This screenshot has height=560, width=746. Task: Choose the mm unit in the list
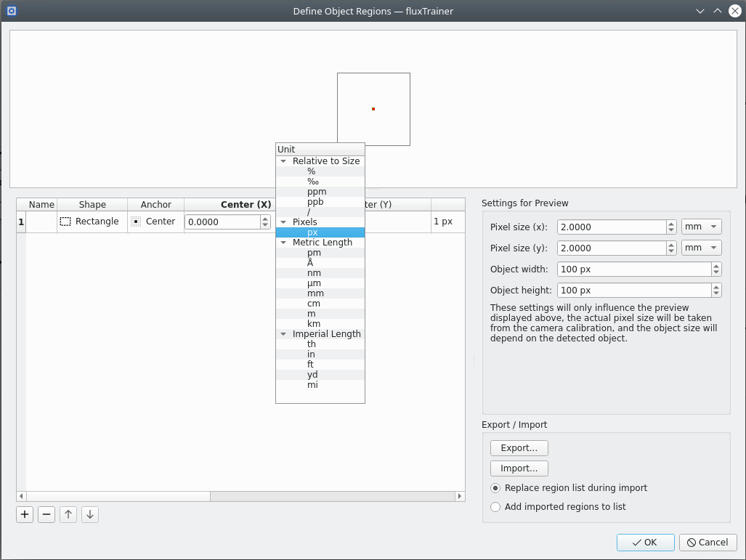320,293
